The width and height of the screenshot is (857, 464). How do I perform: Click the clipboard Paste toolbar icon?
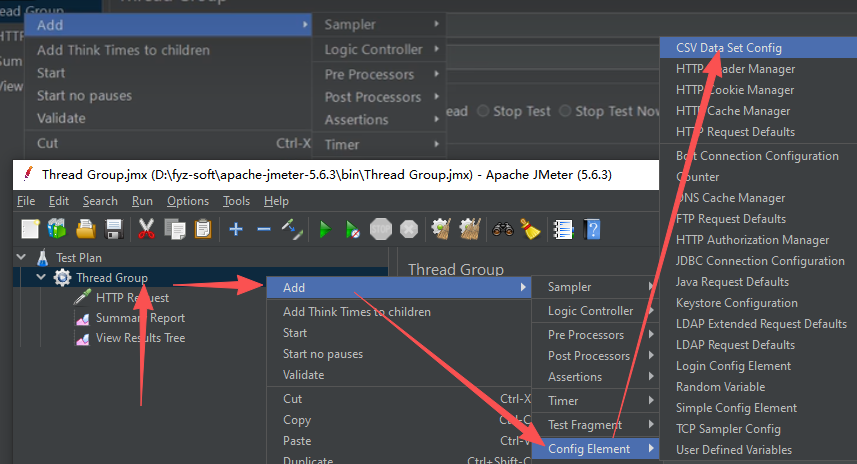pos(203,229)
